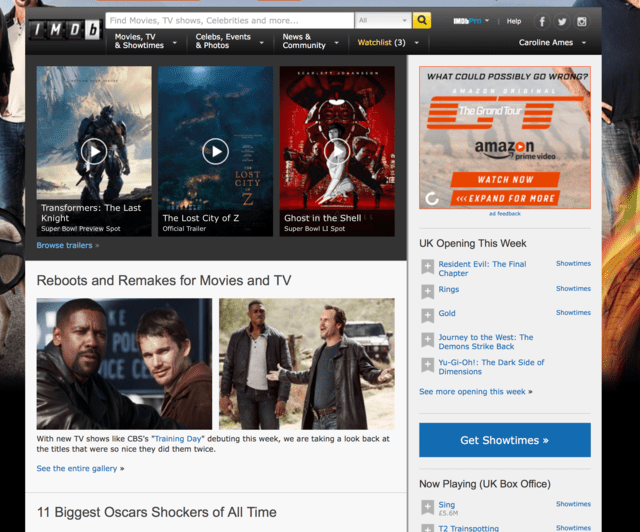Click the yellow search magnifier button
The image size is (640, 532).
click(x=422, y=20)
